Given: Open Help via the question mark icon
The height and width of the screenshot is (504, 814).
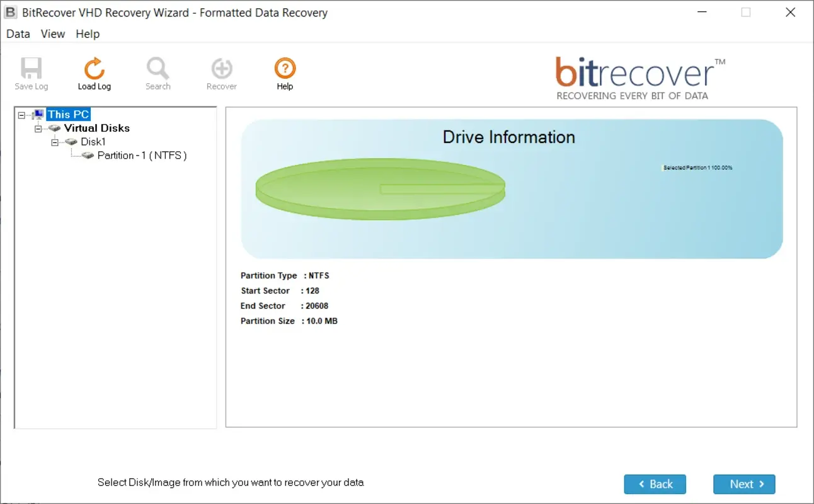Looking at the screenshot, I should click(285, 68).
